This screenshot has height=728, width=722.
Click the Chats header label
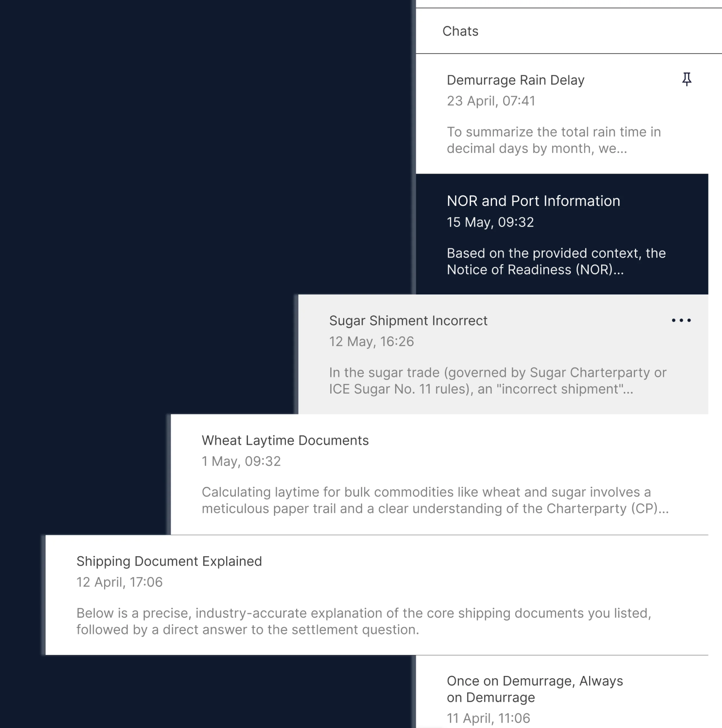pyautogui.click(x=460, y=31)
